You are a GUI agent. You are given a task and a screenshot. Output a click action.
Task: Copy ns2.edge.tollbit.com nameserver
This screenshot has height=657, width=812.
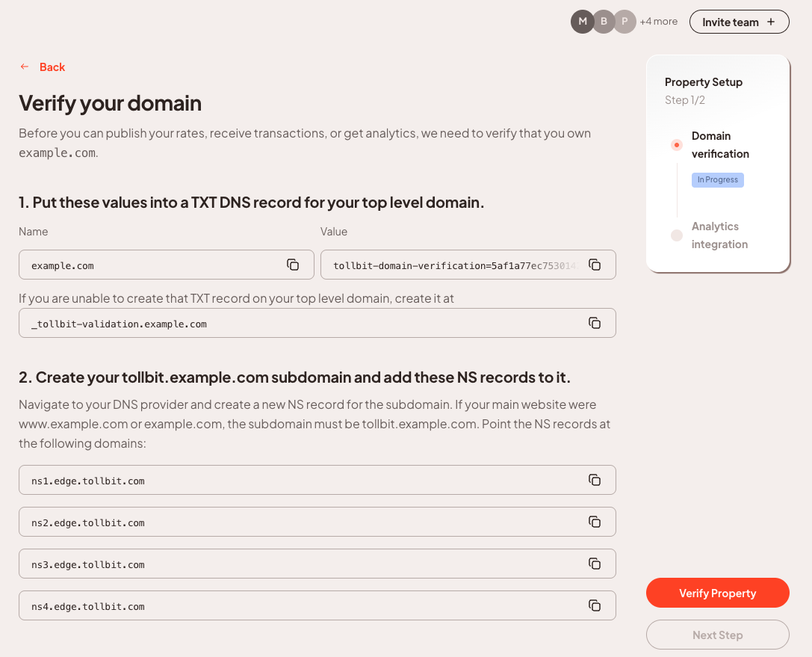pos(595,522)
